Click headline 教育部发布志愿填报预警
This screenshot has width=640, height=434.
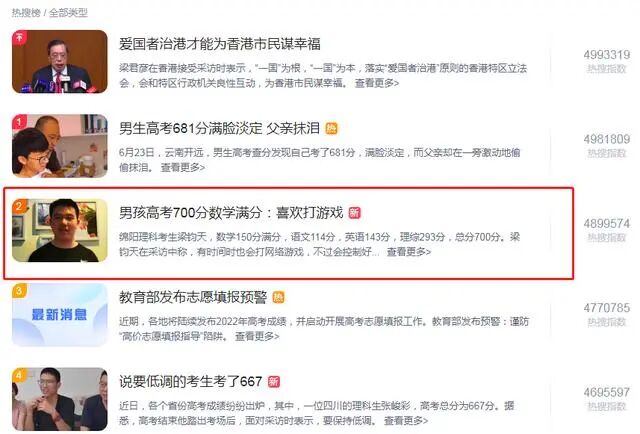click(x=193, y=297)
